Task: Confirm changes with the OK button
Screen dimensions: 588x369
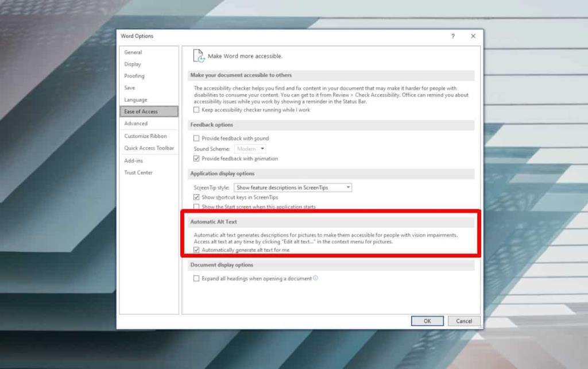Action: [427, 321]
